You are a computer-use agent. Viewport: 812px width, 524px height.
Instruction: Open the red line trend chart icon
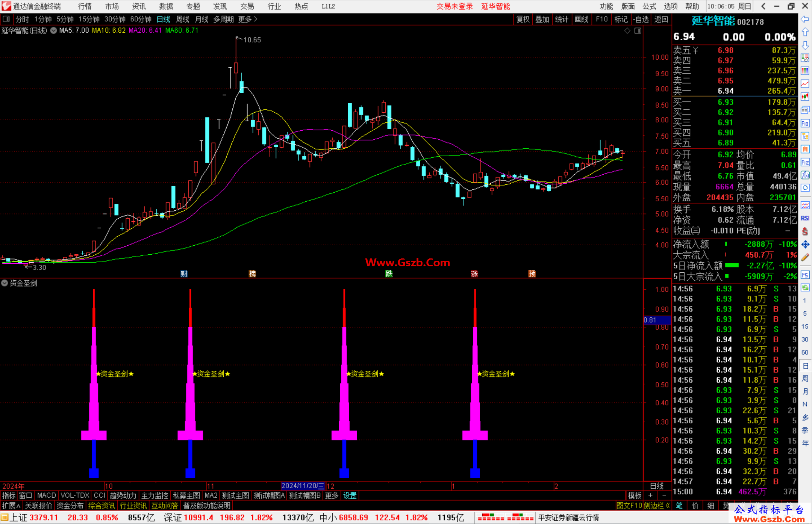(805, 84)
